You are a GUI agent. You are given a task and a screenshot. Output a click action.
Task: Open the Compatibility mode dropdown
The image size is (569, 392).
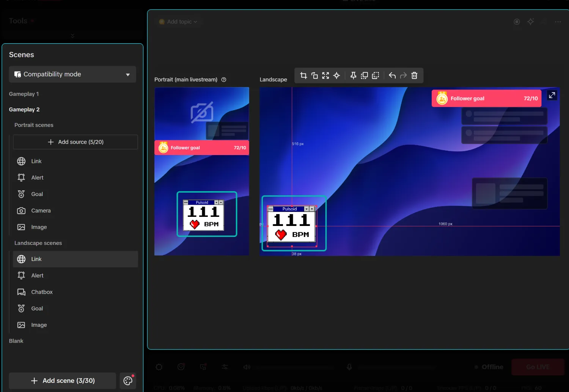(x=72, y=74)
